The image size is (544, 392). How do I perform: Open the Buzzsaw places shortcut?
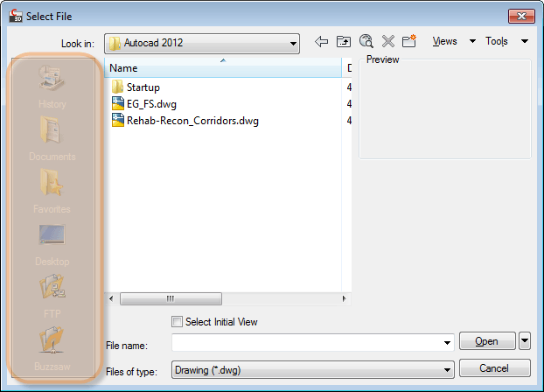(52, 348)
